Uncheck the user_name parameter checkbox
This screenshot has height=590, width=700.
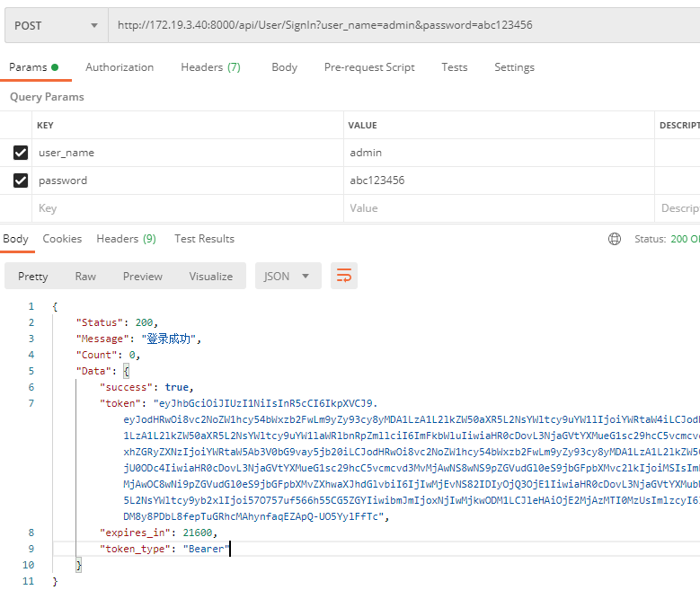click(21, 153)
